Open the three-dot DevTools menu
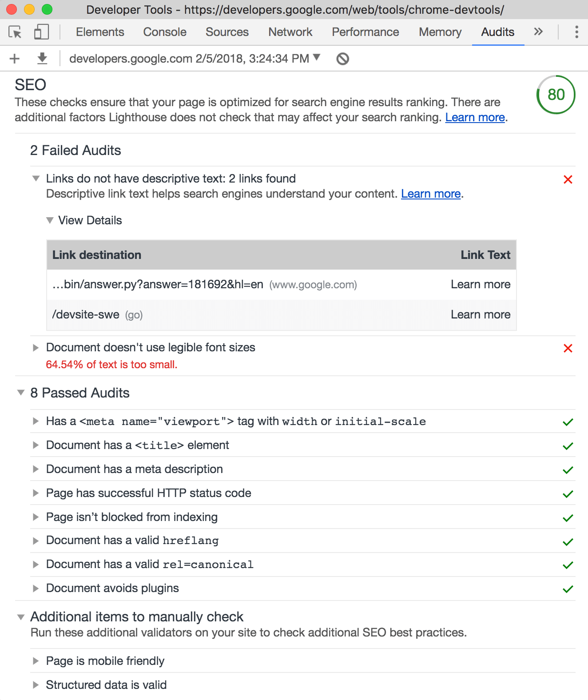Image resolution: width=588 pixels, height=700 pixels. point(576,32)
